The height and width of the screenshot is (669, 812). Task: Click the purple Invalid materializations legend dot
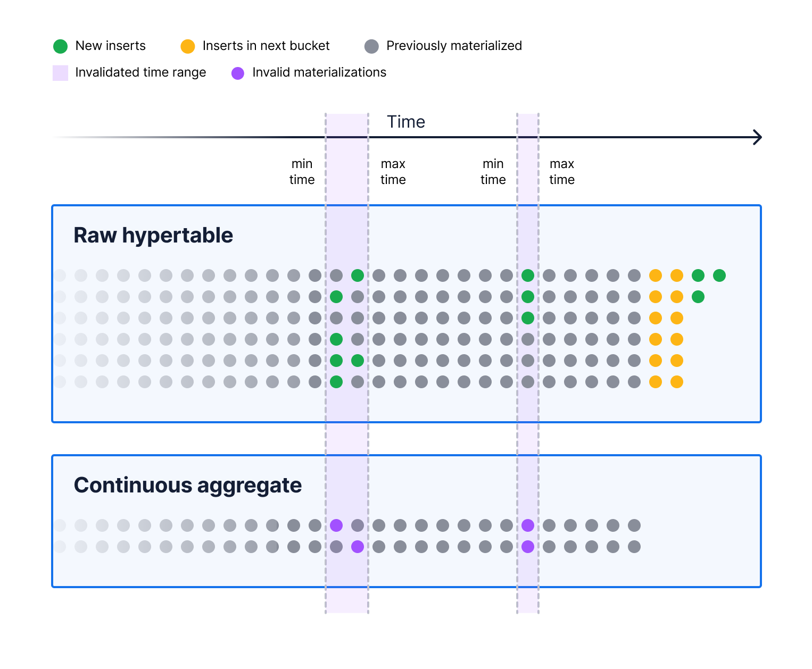(x=238, y=73)
